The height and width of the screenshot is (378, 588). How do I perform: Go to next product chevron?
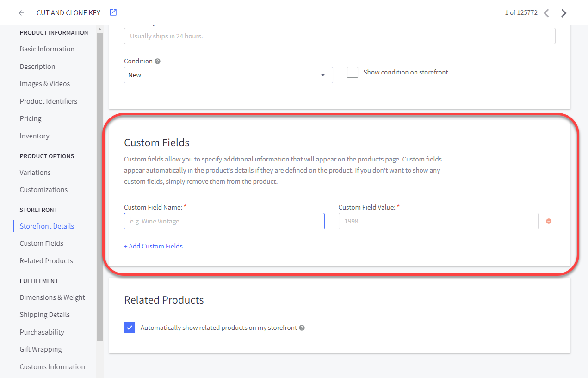(563, 13)
